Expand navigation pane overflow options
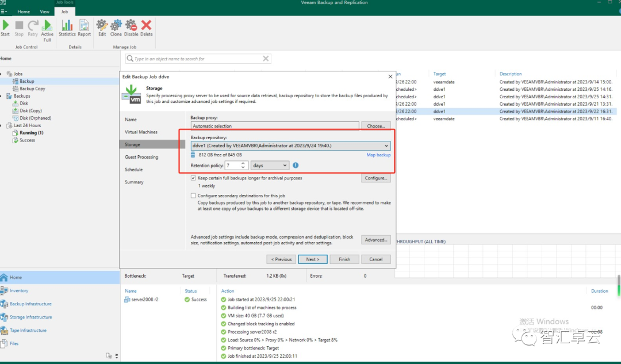Viewport: 621px width, 364px height. click(116, 356)
